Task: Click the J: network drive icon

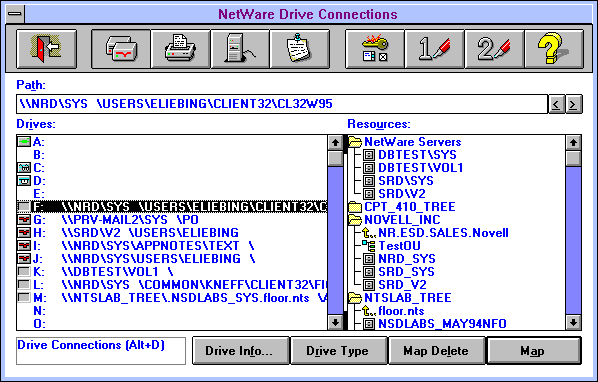Action: pos(24,259)
